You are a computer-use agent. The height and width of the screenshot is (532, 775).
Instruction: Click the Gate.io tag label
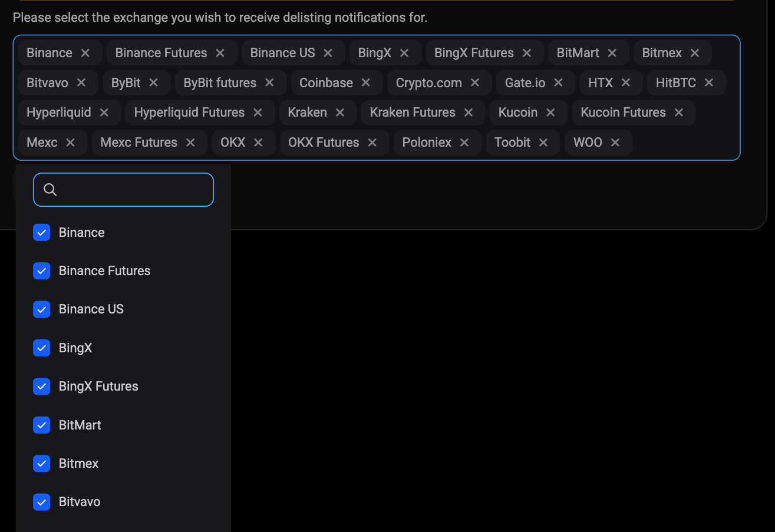[525, 83]
